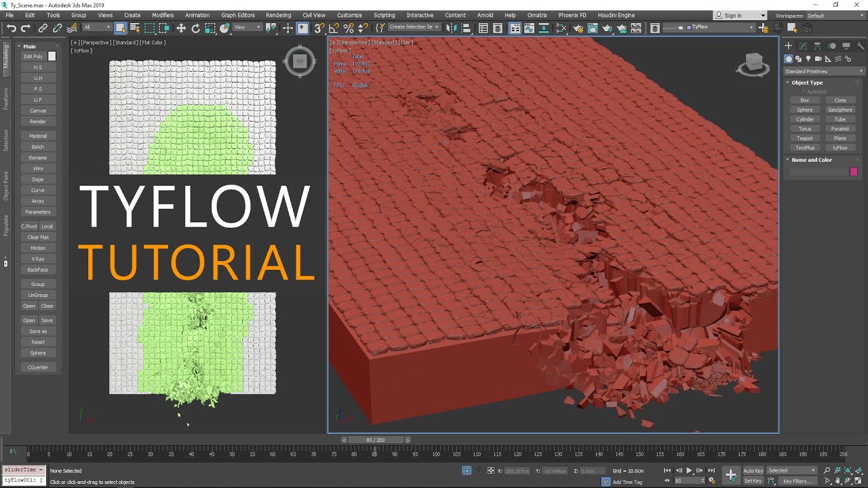Click the tyFlow object button
The width and height of the screenshot is (868, 488).
(x=840, y=148)
